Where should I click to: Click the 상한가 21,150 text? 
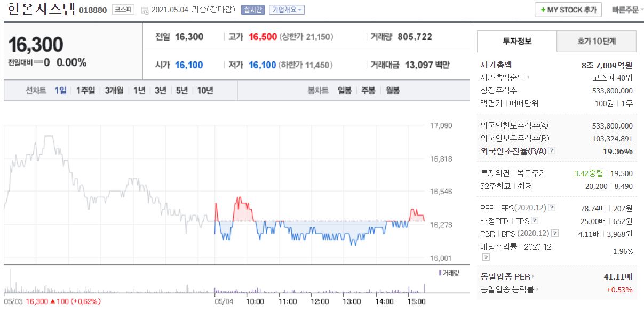coord(306,37)
